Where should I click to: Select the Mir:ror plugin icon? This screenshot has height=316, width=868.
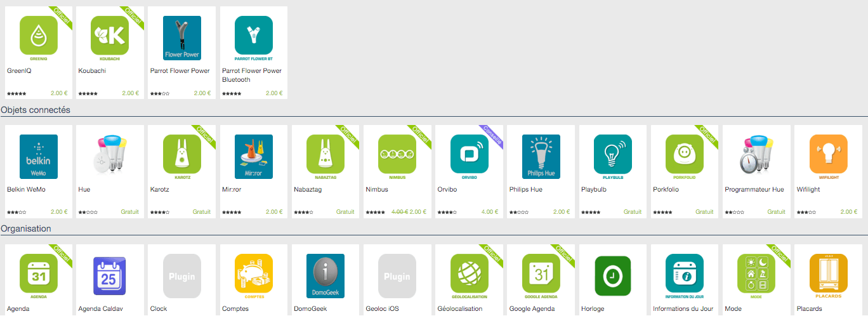254,157
